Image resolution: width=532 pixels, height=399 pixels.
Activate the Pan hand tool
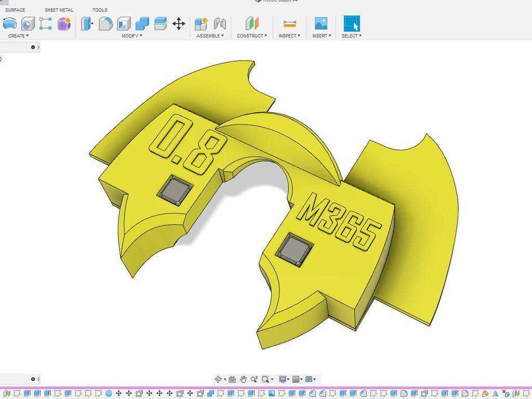click(243, 379)
